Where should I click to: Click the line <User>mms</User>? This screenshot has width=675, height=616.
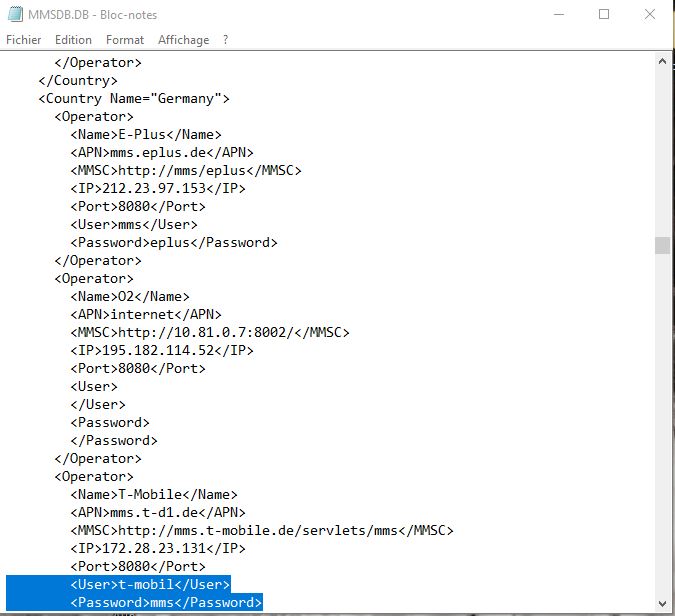coord(134,225)
